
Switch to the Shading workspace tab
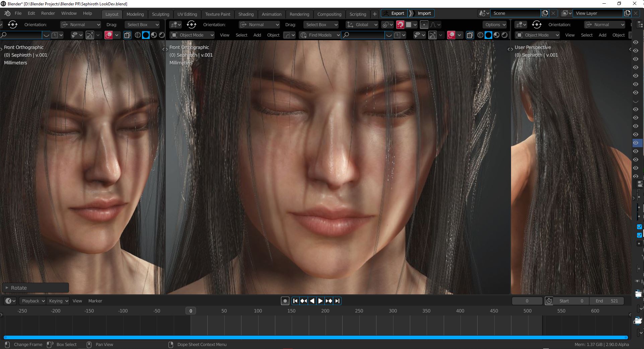[x=246, y=14]
